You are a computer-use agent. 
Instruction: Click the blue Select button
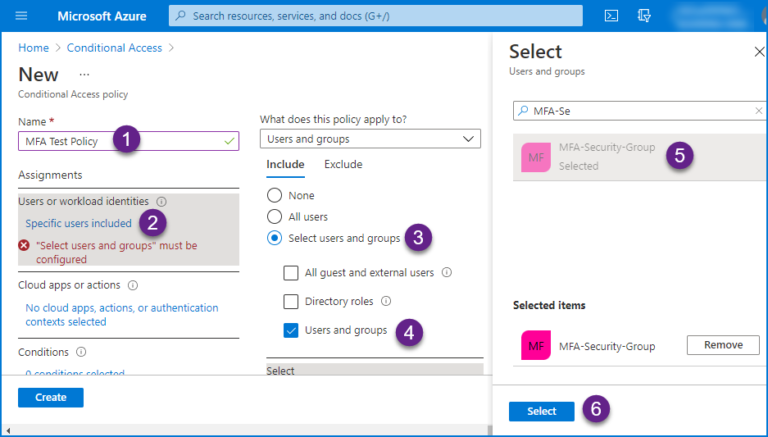(541, 412)
